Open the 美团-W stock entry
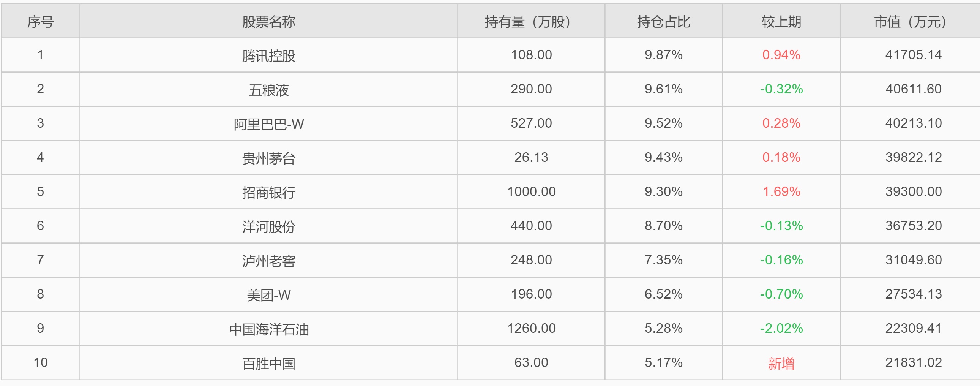 click(x=268, y=295)
